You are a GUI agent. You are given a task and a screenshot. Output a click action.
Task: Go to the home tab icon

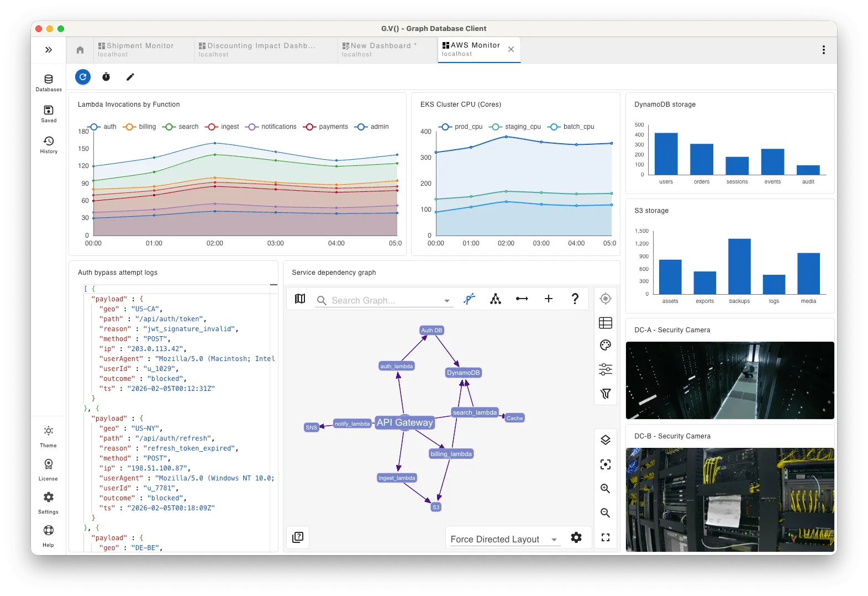pos(80,50)
